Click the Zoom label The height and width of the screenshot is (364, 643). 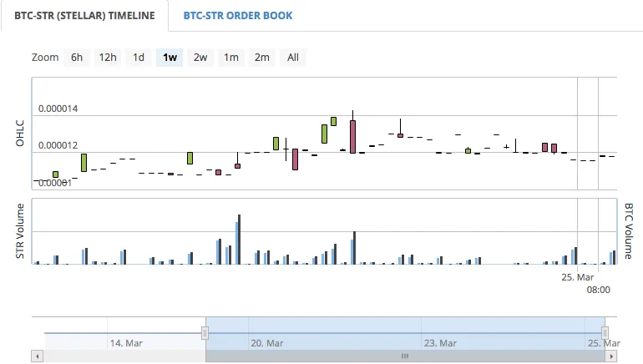coord(45,58)
